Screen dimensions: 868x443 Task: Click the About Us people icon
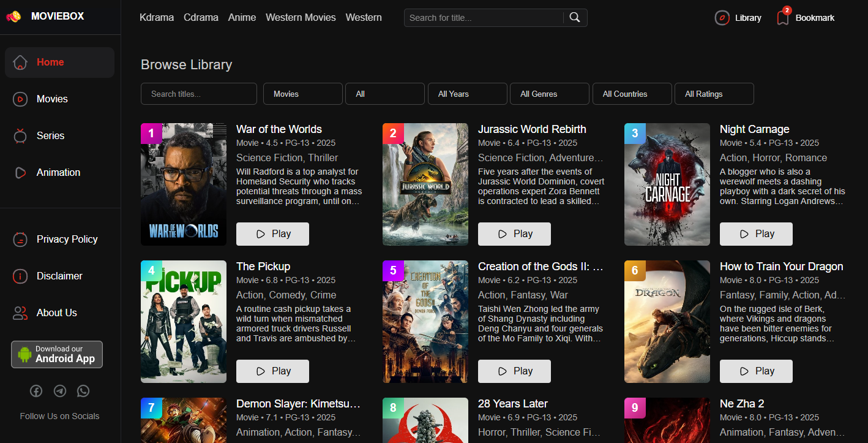[20, 313]
